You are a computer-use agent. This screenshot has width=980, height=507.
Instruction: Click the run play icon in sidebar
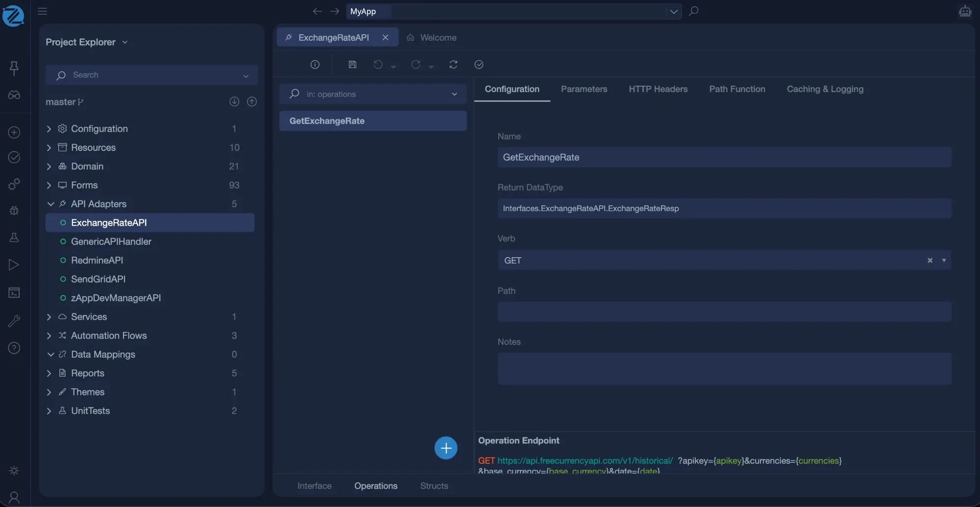click(14, 265)
